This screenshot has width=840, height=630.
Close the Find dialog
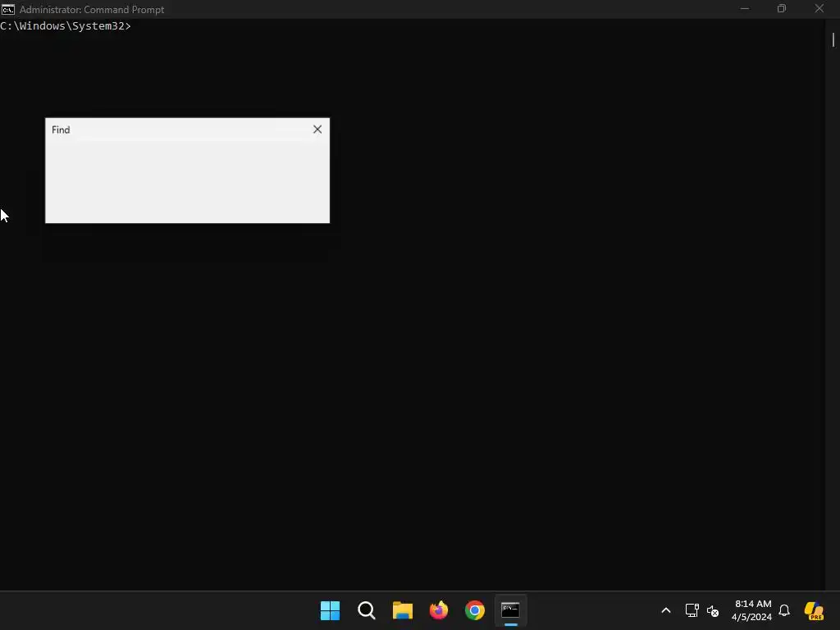coord(317,130)
